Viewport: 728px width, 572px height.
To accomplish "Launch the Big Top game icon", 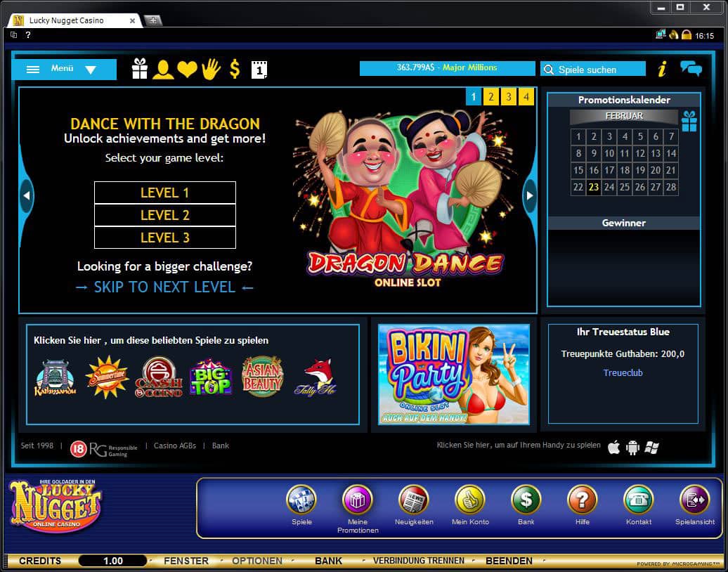I will (x=211, y=377).
